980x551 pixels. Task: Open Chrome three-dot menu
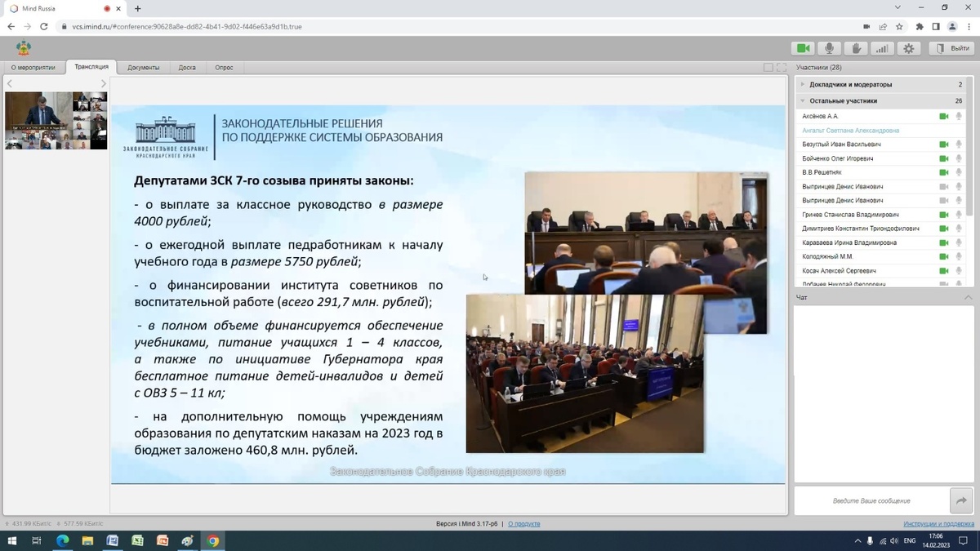[969, 26]
